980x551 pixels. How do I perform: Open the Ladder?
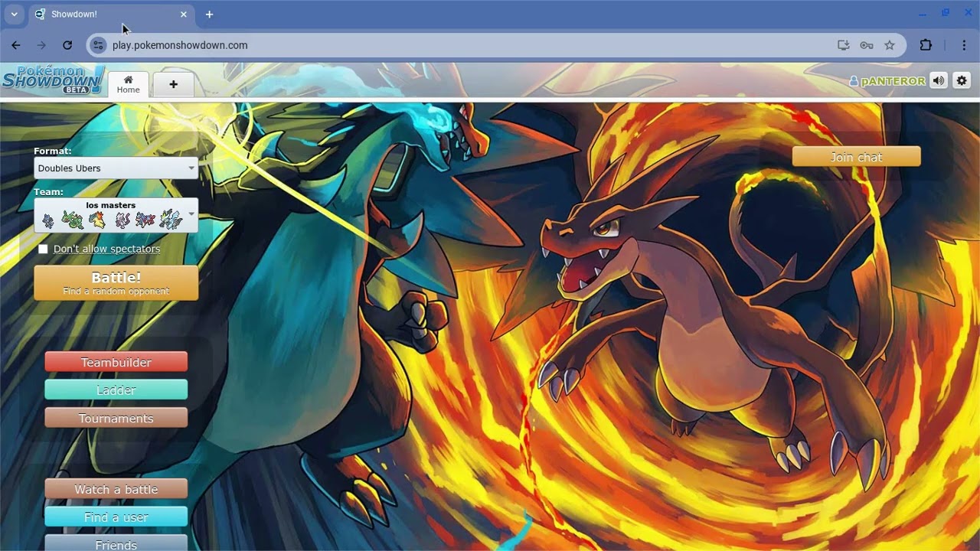pyautogui.click(x=116, y=390)
